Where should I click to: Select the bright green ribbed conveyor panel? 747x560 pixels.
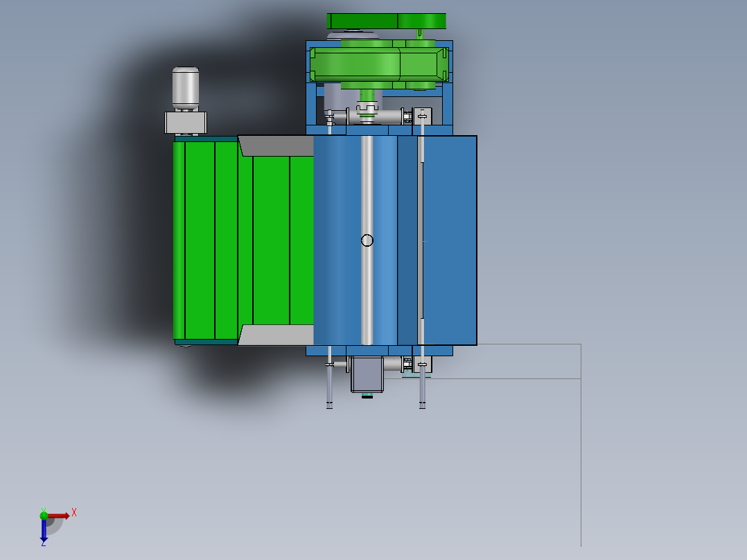click(x=243, y=240)
